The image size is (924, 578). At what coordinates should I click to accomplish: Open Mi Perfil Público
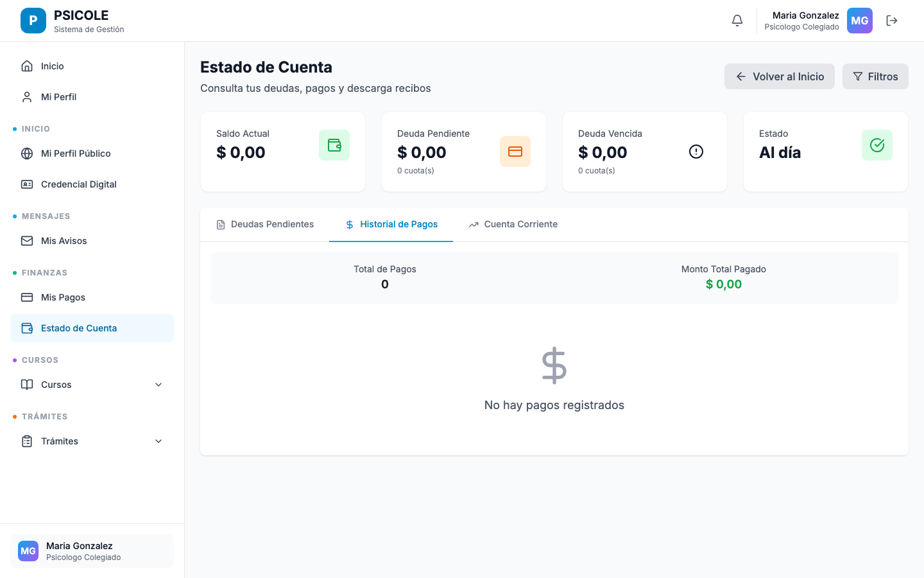pos(92,153)
